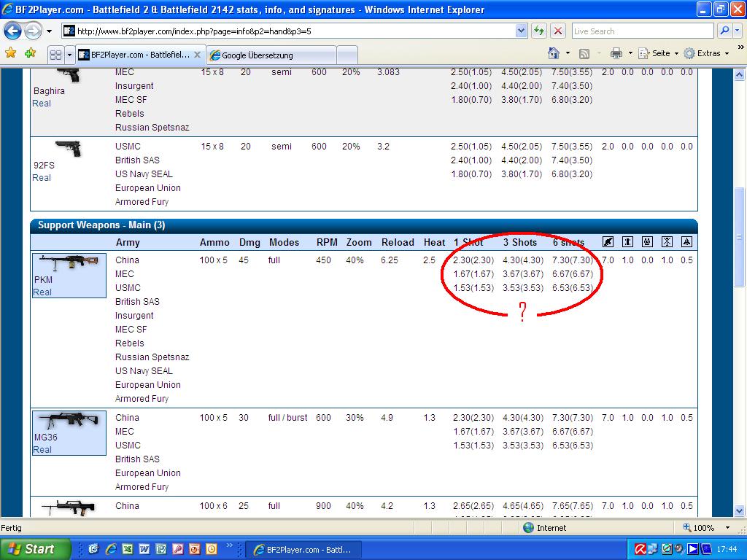The width and height of the screenshot is (747, 560).
Task: Launch PowerPoint from Quick Launch
Action: coord(194,549)
